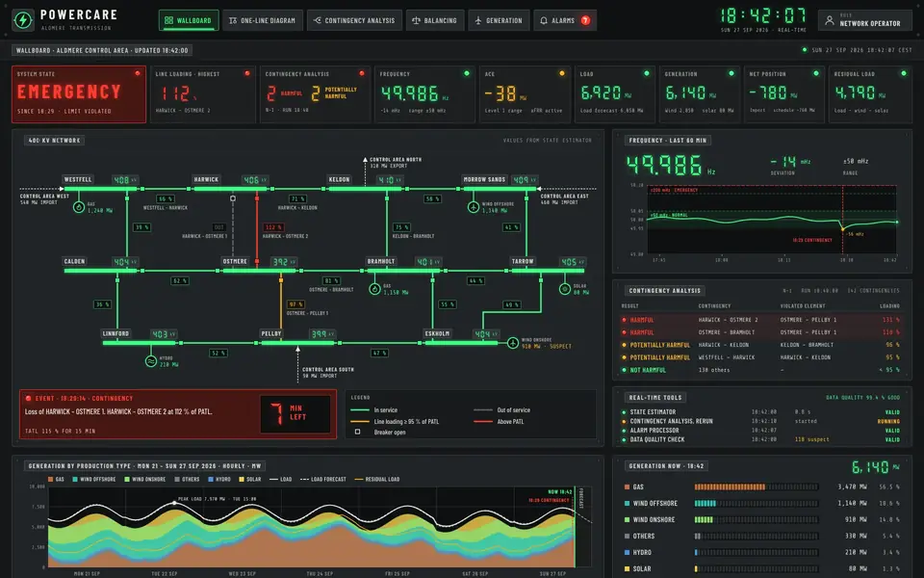This screenshot has height=578, width=924.
Task: Open the Residual Load summary card
Action: click(869, 94)
